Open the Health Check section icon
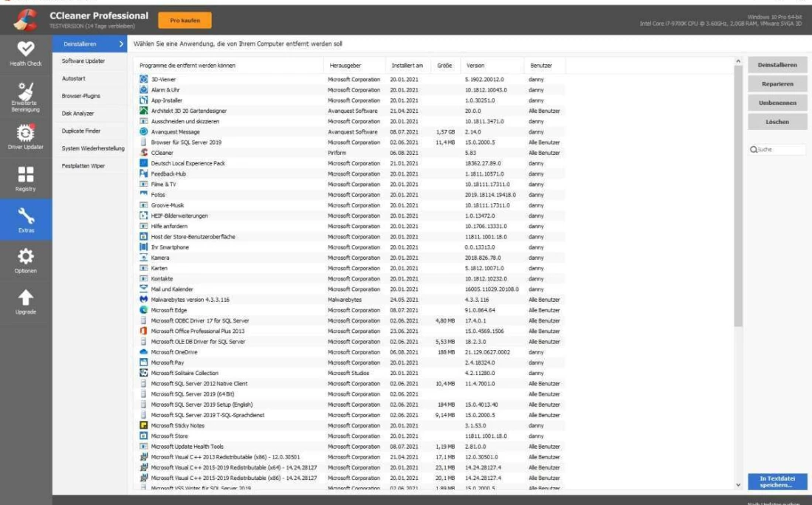The image size is (812, 505). (x=26, y=49)
